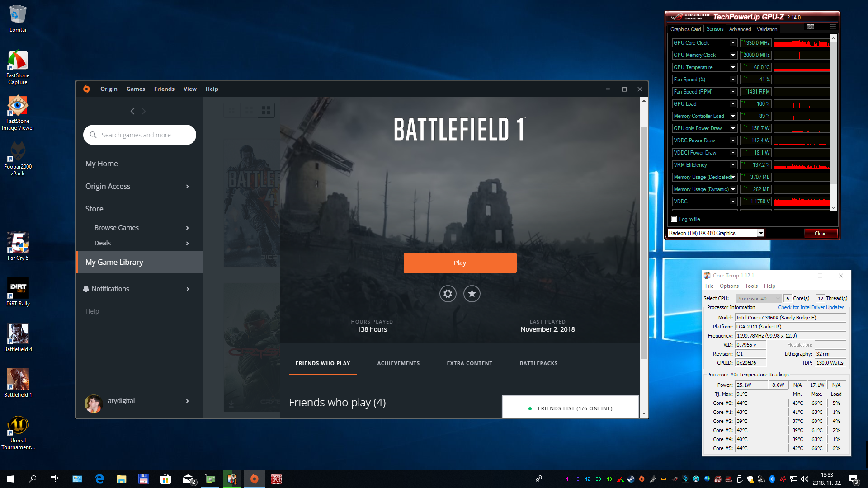Select FastStone Capture desktop shortcut
Image resolution: width=868 pixels, height=488 pixels.
(18, 67)
